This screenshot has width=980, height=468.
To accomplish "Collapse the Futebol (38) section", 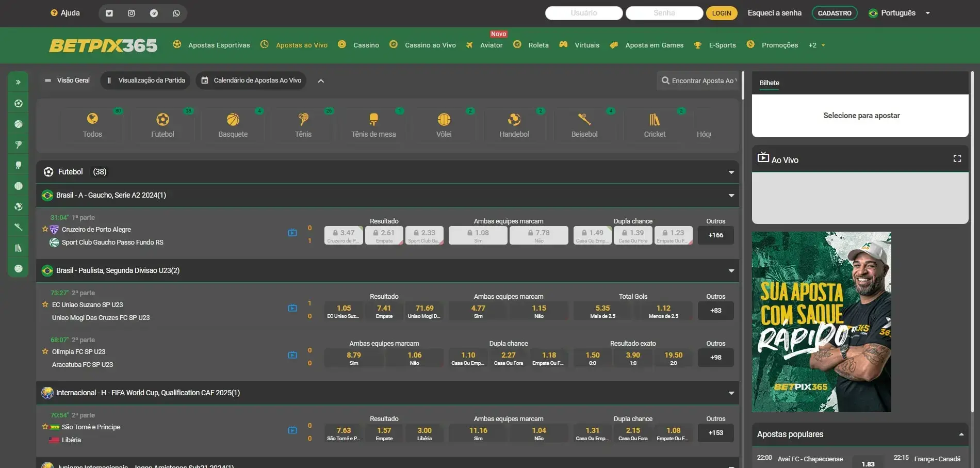I will (731, 172).
